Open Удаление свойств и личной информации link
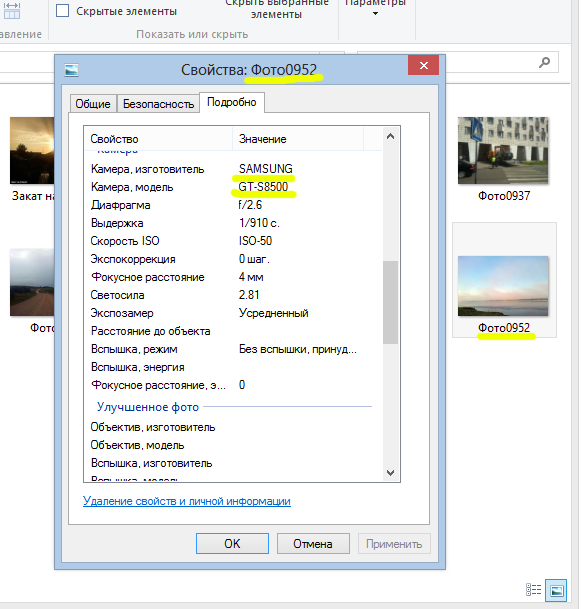582x609 pixels. point(187,501)
